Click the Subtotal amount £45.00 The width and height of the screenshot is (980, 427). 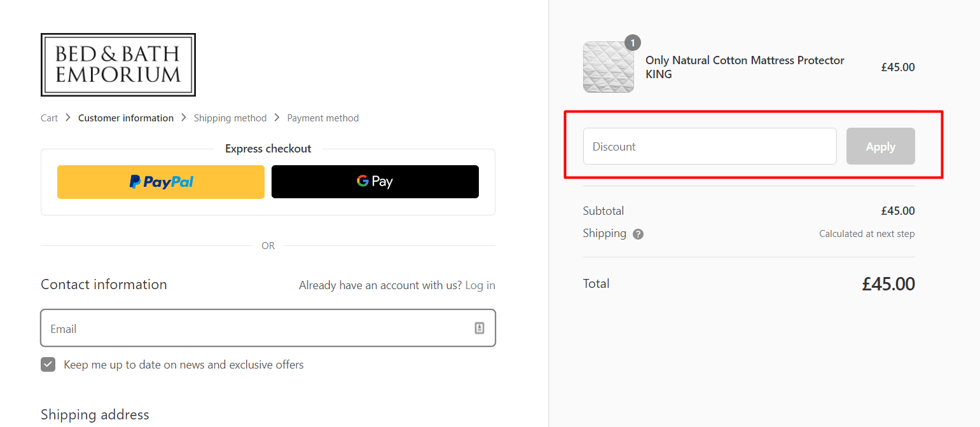(x=898, y=211)
